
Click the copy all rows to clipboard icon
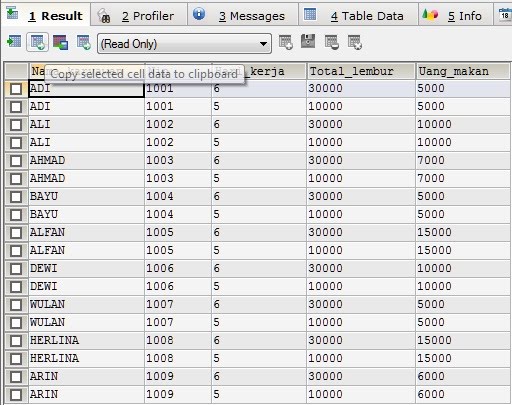pos(60,42)
